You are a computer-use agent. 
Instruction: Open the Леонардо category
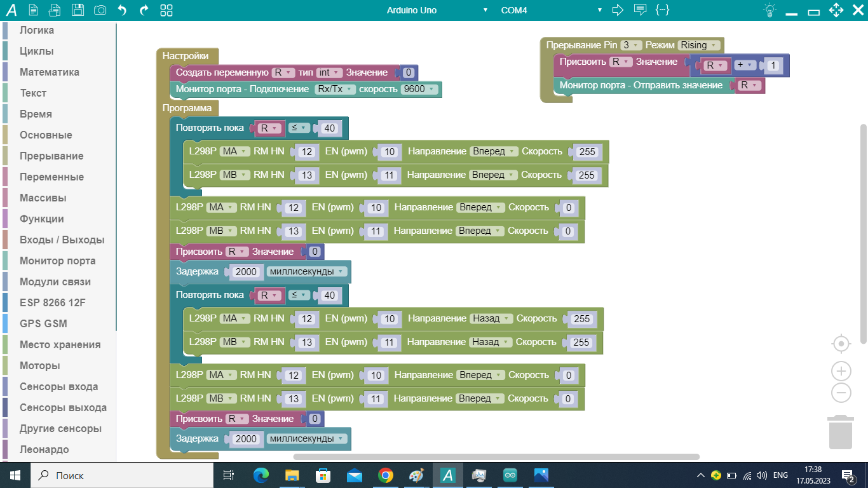pyautogui.click(x=44, y=449)
